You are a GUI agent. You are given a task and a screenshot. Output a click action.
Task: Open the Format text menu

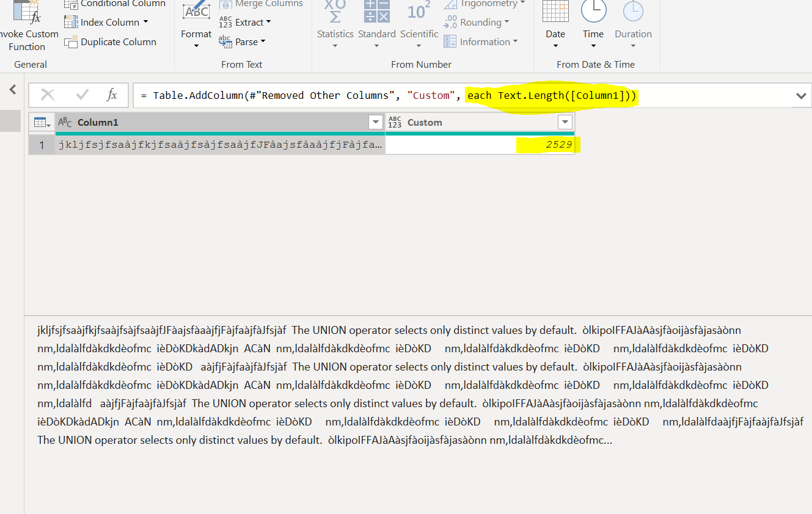point(196,24)
